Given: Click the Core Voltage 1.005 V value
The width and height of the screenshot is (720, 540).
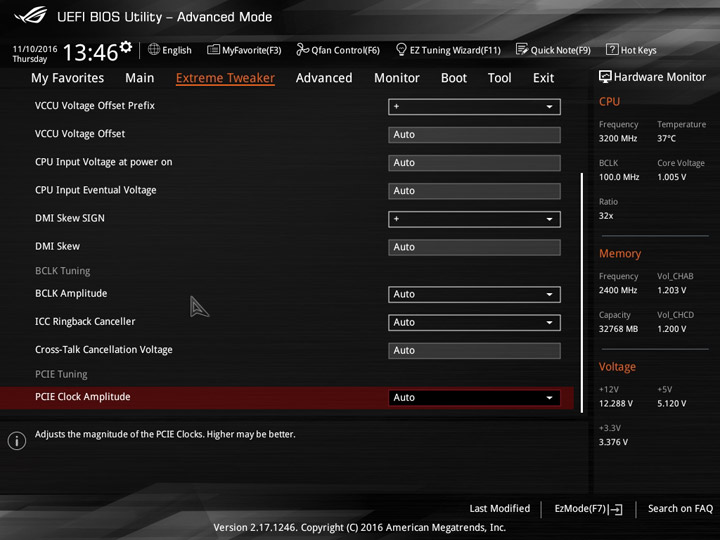Looking at the screenshot, I should [x=671, y=177].
